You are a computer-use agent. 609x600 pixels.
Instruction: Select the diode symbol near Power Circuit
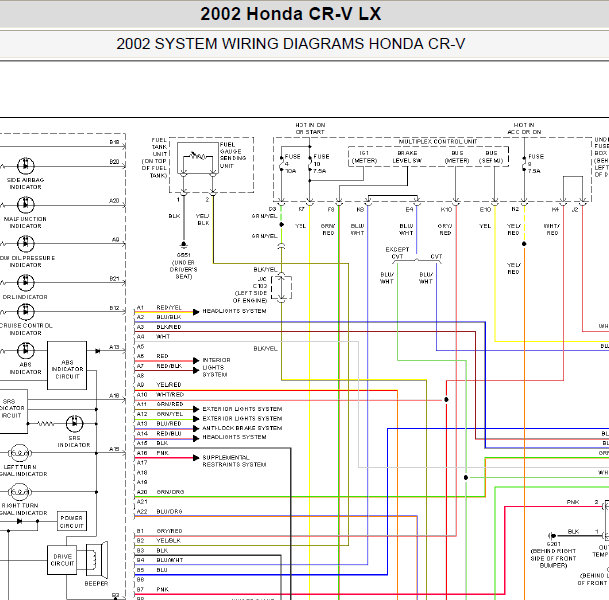[19, 521]
